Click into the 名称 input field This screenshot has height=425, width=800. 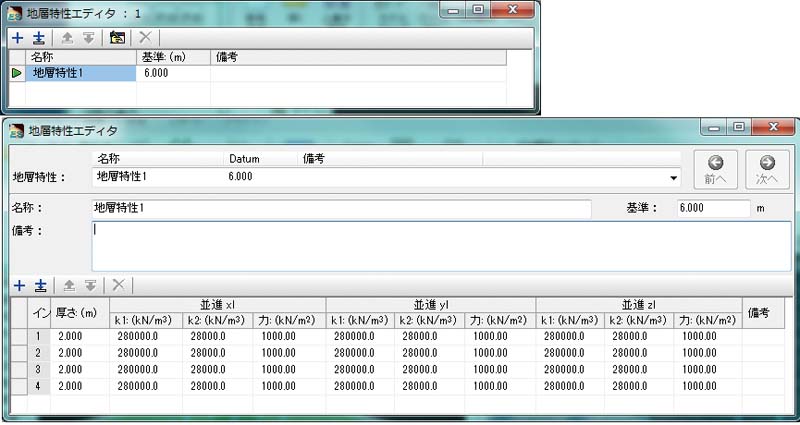point(341,209)
